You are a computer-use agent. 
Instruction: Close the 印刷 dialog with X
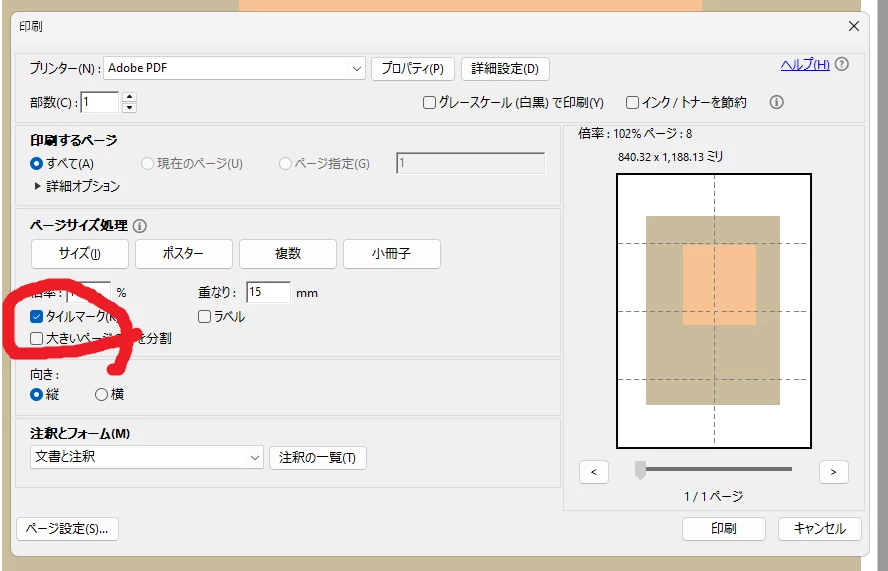pyautogui.click(x=853, y=26)
